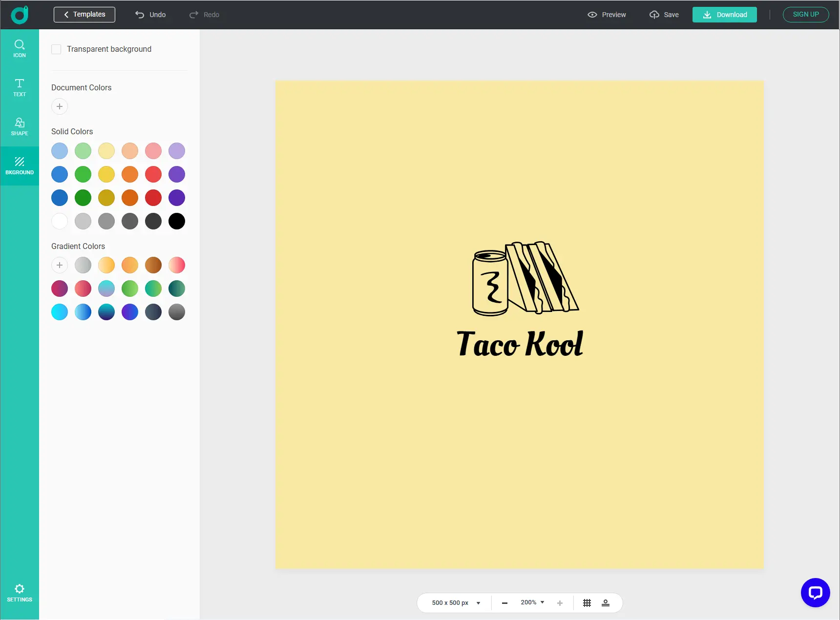Apply the dark blue solid swatch

click(x=60, y=198)
